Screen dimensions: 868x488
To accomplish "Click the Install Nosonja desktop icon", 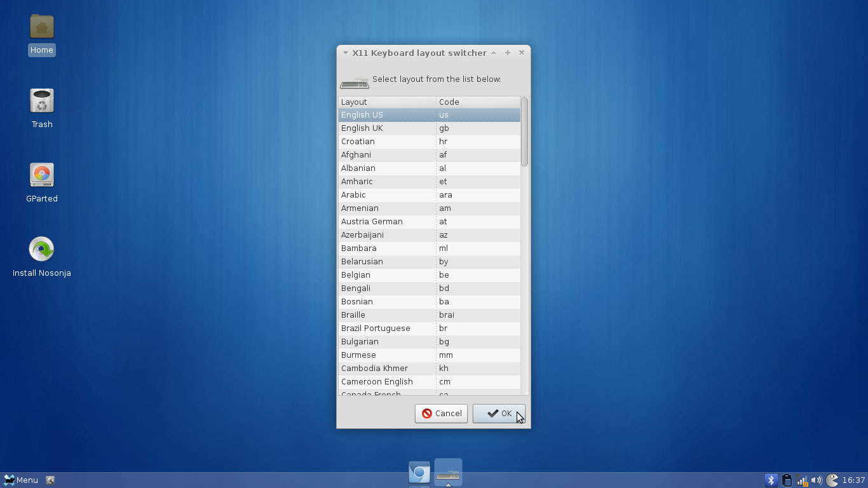I will point(42,250).
